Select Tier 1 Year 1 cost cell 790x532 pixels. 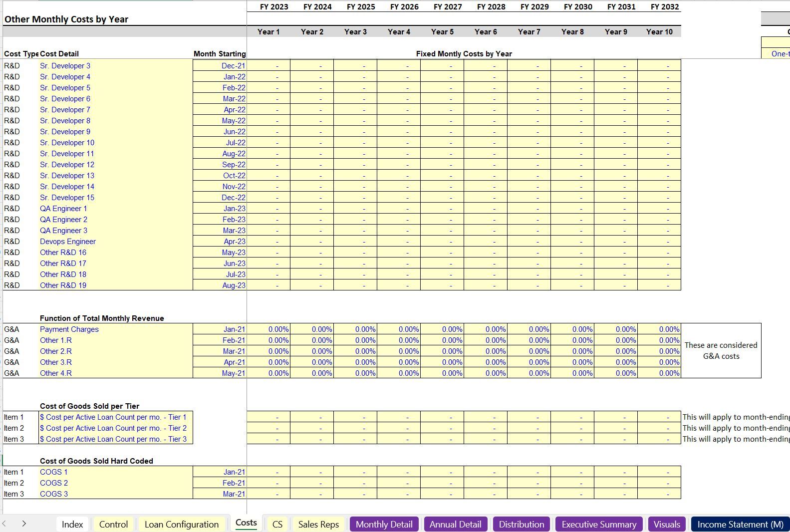click(x=268, y=417)
